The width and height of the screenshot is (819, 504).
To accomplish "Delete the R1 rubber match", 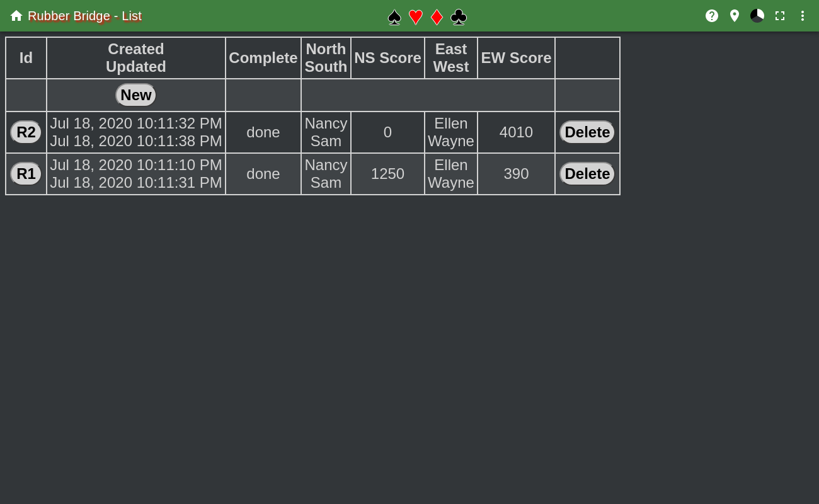I will [x=587, y=174].
